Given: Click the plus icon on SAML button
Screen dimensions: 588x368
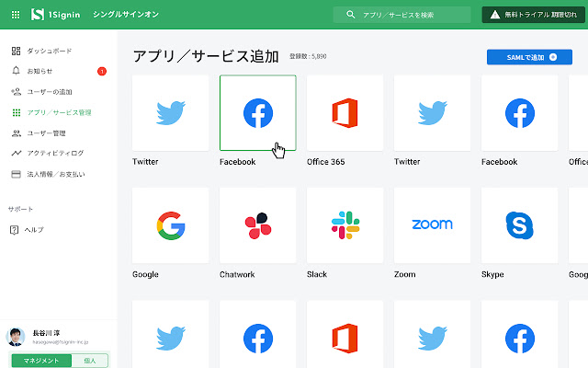Looking at the screenshot, I should tap(553, 57).
